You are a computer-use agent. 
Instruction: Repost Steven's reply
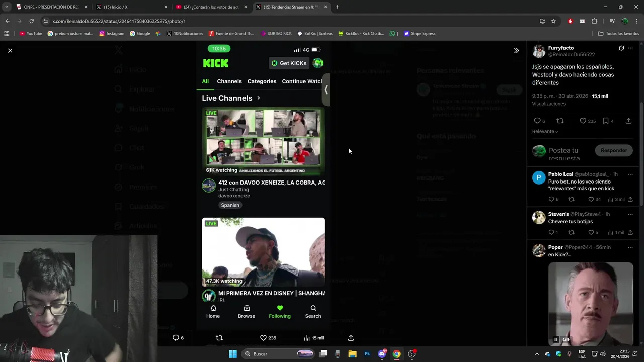[571, 232]
